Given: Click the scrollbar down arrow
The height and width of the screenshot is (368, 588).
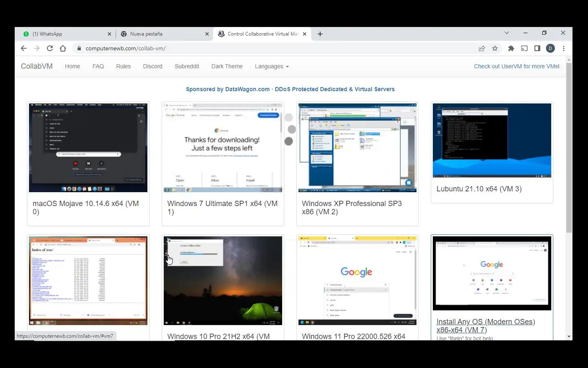Looking at the screenshot, I should coord(569,337).
